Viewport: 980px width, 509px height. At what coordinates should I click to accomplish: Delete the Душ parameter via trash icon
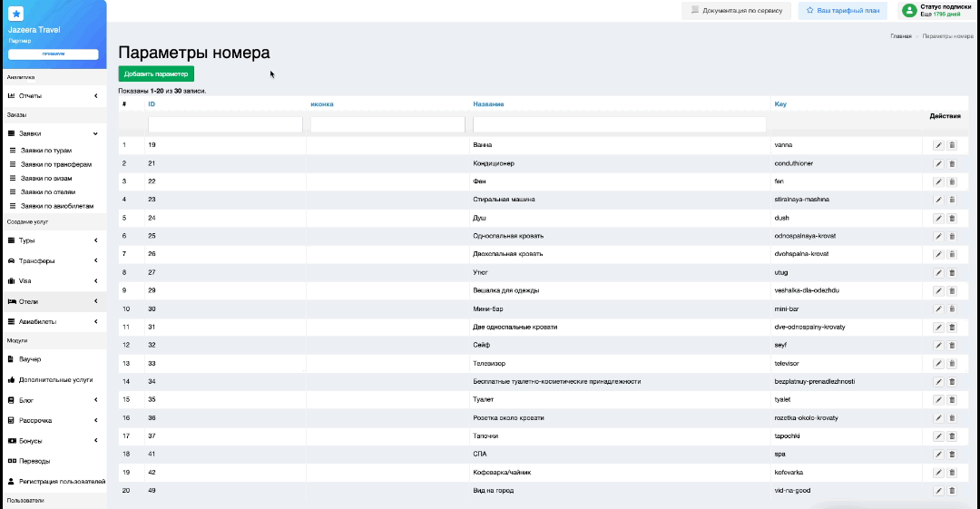click(952, 218)
